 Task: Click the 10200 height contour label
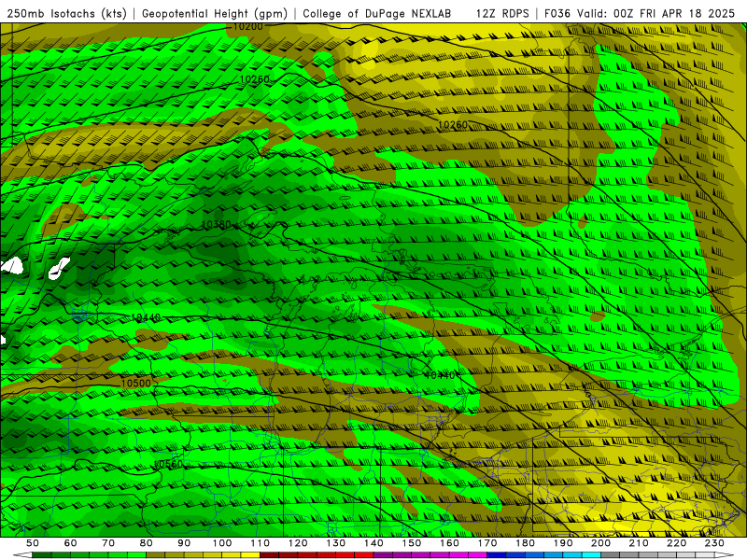point(247,27)
